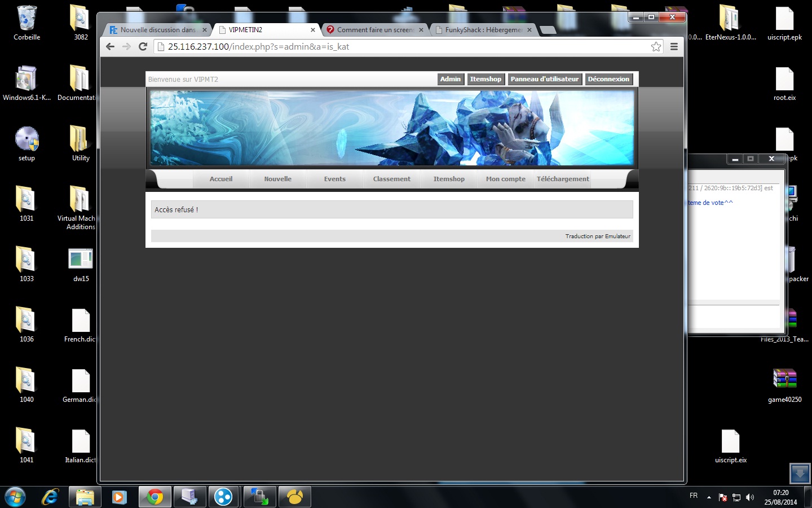Click the "Accès refusé !" message
This screenshot has height=508, width=812.
[x=176, y=210]
